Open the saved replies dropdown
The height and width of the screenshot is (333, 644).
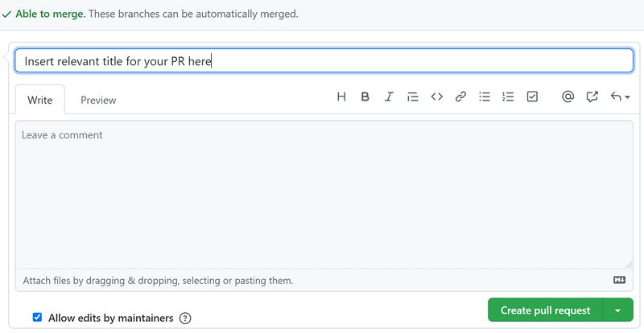pyautogui.click(x=619, y=97)
